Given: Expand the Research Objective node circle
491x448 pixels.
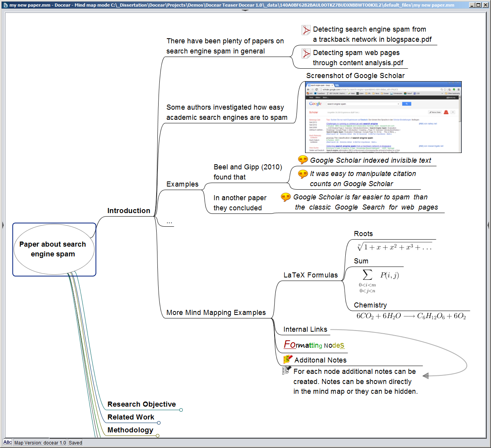Looking at the screenshot, I should tap(181, 410).
